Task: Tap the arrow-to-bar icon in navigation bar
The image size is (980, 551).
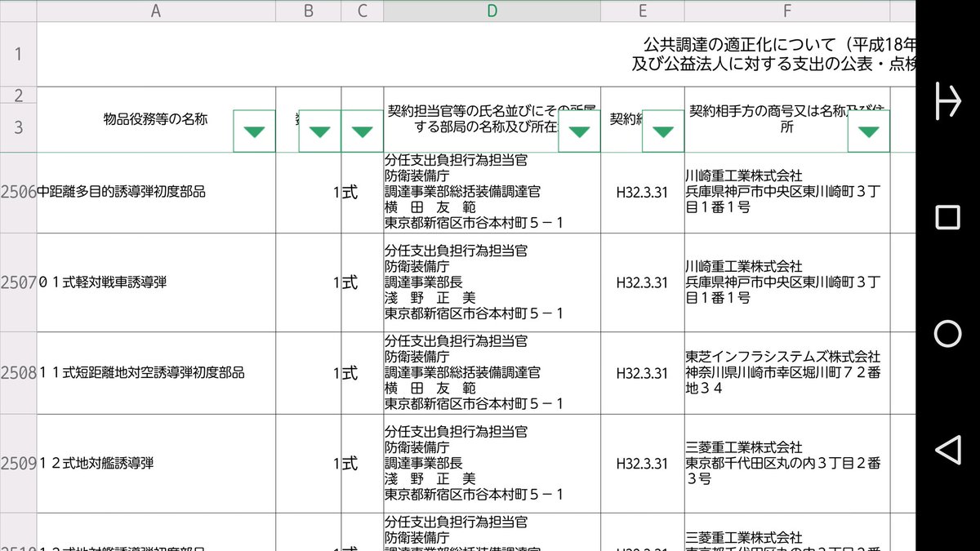Action: pyautogui.click(x=947, y=101)
